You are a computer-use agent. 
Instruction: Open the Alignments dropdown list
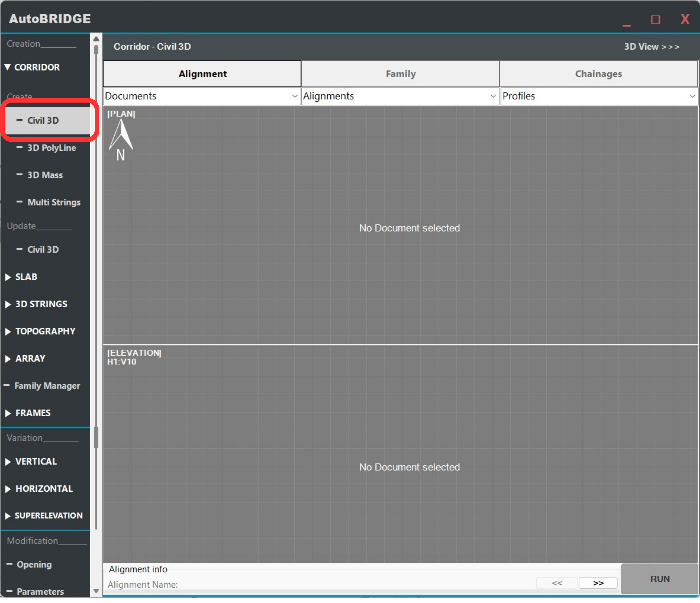[400, 96]
